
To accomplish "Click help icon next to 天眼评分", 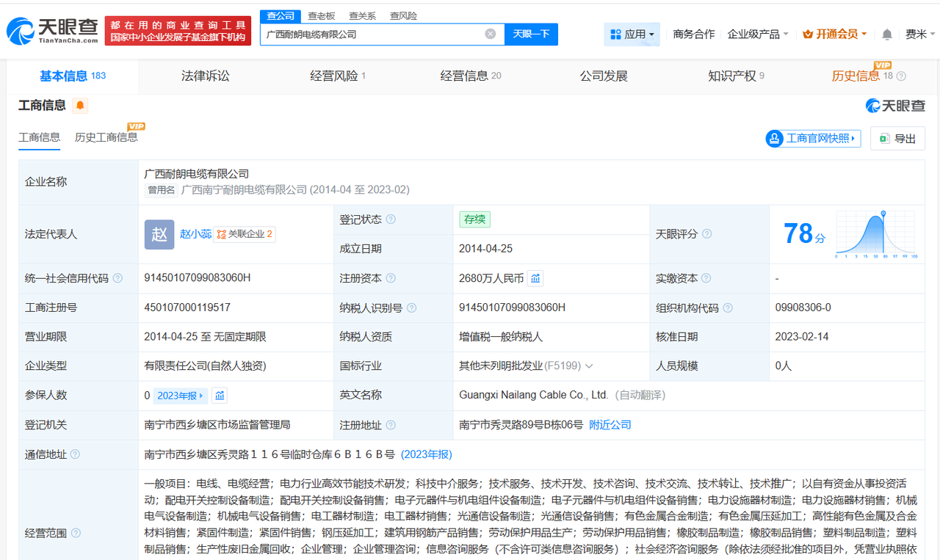I will (x=706, y=234).
